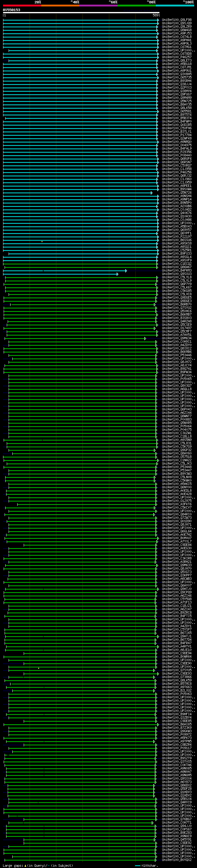Image resolution: width=197 pixels, height=868 pixels.
Task: Select the UniRef100_Q94JJ0 label
Action: click(176, 826)
